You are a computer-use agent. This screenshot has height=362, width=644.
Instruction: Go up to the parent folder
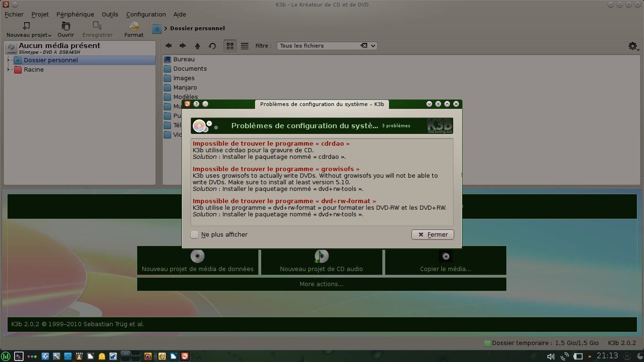(198, 46)
